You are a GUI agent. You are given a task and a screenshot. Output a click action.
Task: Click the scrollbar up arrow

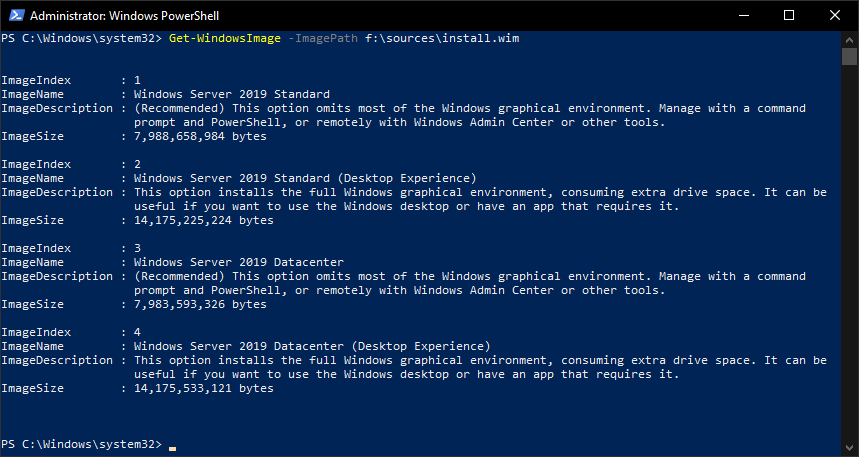point(850,38)
